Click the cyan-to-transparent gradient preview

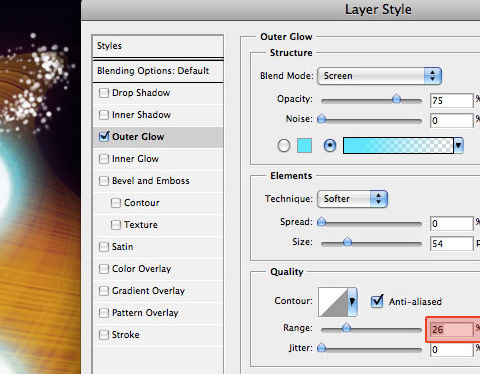398,146
